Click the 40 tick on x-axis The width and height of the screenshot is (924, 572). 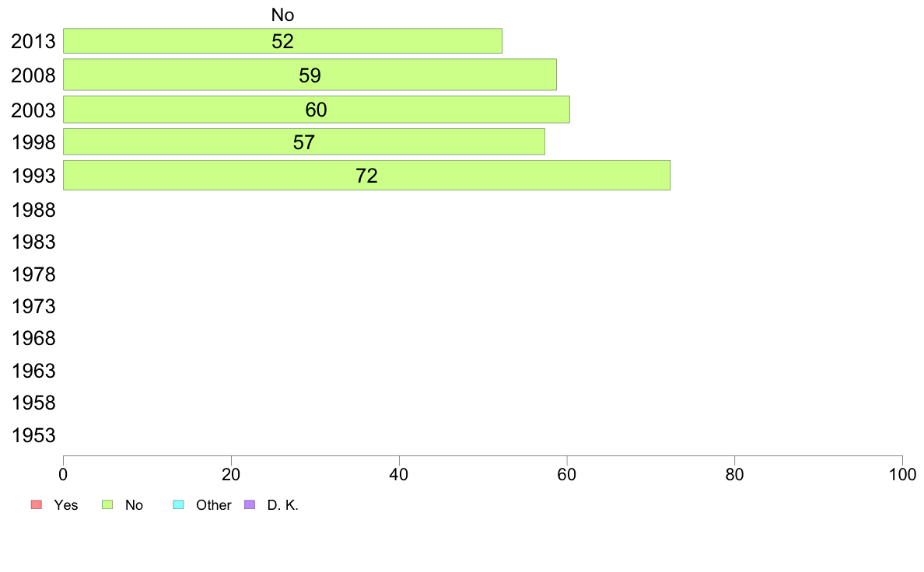(x=399, y=474)
